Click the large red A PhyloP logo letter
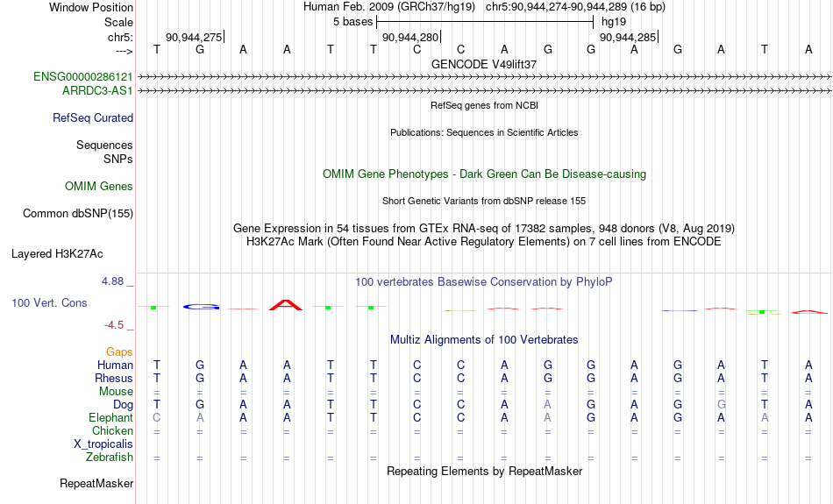 click(x=286, y=305)
